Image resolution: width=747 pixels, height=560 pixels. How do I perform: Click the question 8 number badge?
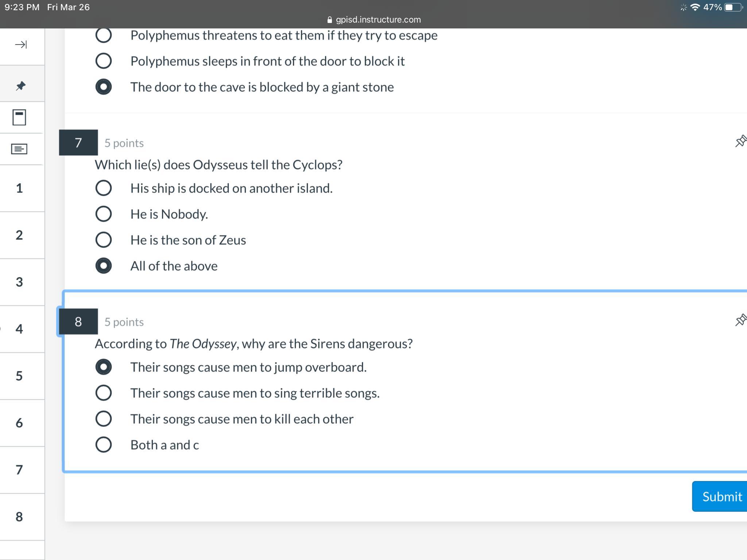coord(78,322)
